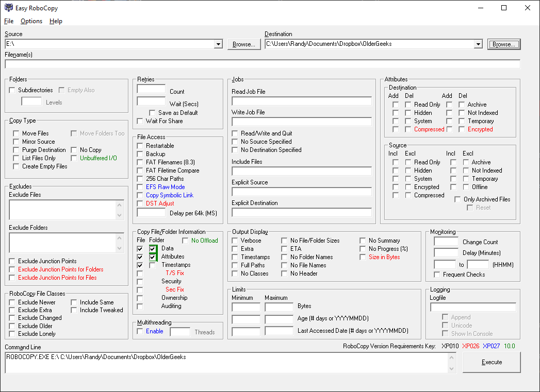Image resolution: width=540 pixels, height=392 pixels.
Task: Click the Command Line text box
Action: 226,363
